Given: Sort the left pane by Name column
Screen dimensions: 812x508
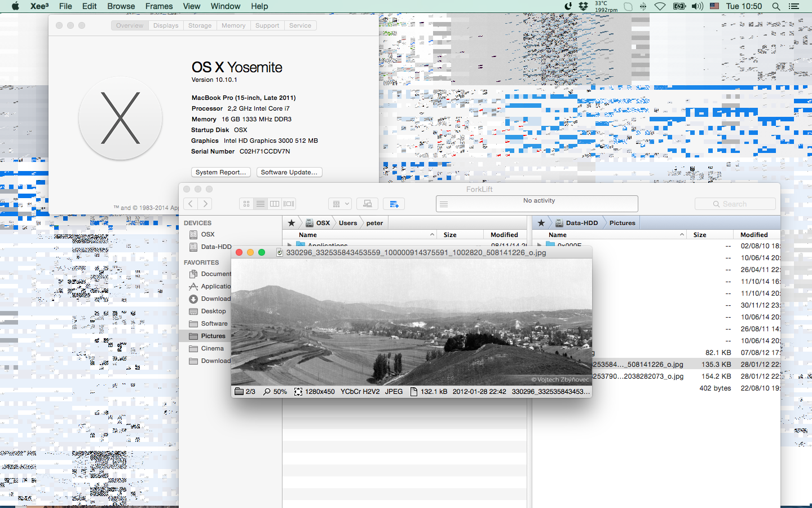Looking at the screenshot, I should tap(360, 235).
